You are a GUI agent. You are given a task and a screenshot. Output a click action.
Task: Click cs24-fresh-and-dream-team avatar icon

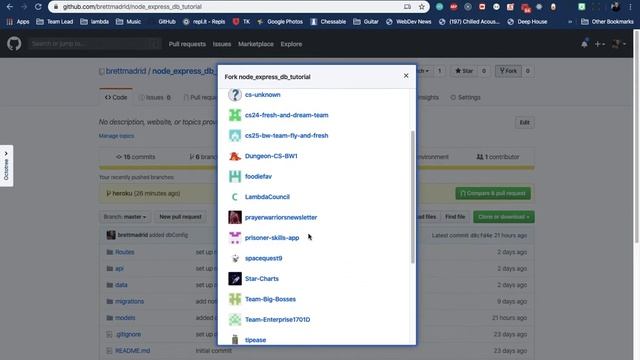pos(235,115)
